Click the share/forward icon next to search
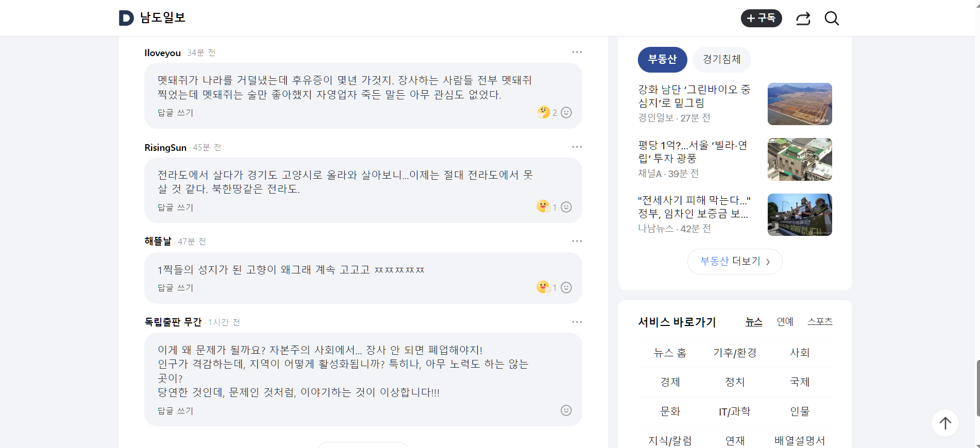The width and height of the screenshot is (980, 448). click(803, 19)
